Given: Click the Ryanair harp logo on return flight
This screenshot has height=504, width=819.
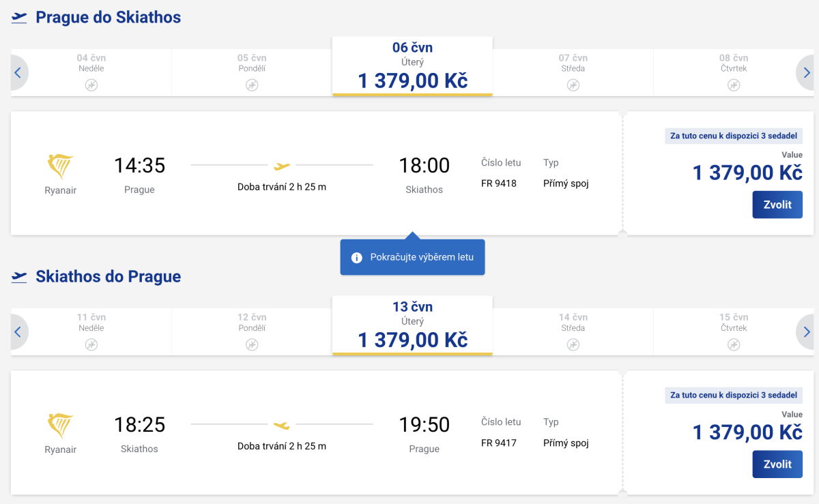Looking at the screenshot, I should [60, 426].
